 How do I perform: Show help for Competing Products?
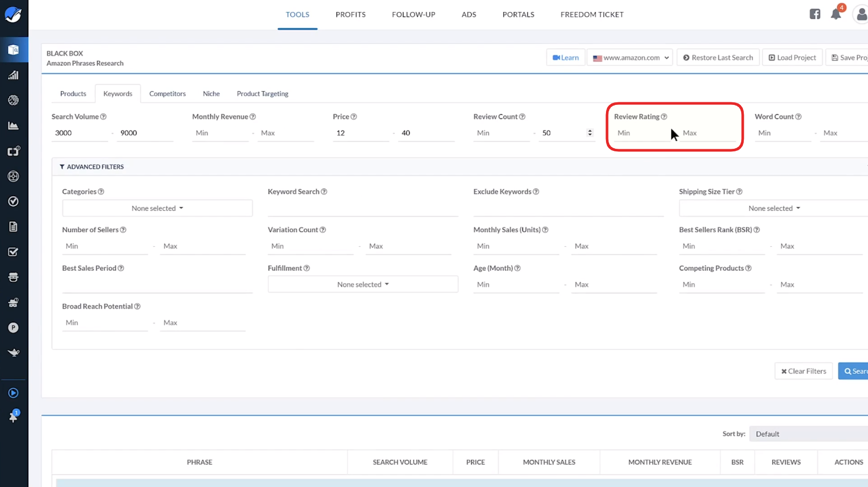pos(748,268)
